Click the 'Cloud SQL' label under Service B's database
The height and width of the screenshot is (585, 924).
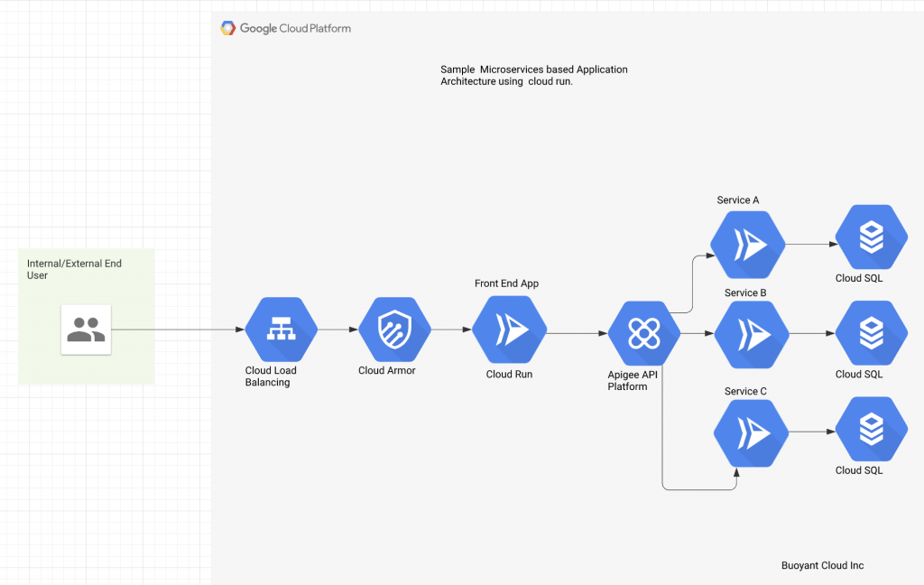click(859, 375)
